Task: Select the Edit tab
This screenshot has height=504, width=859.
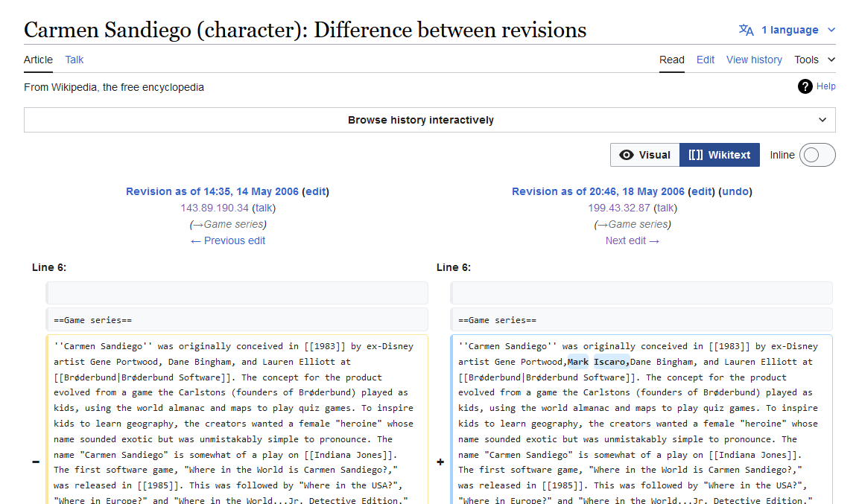Action: (705, 60)
